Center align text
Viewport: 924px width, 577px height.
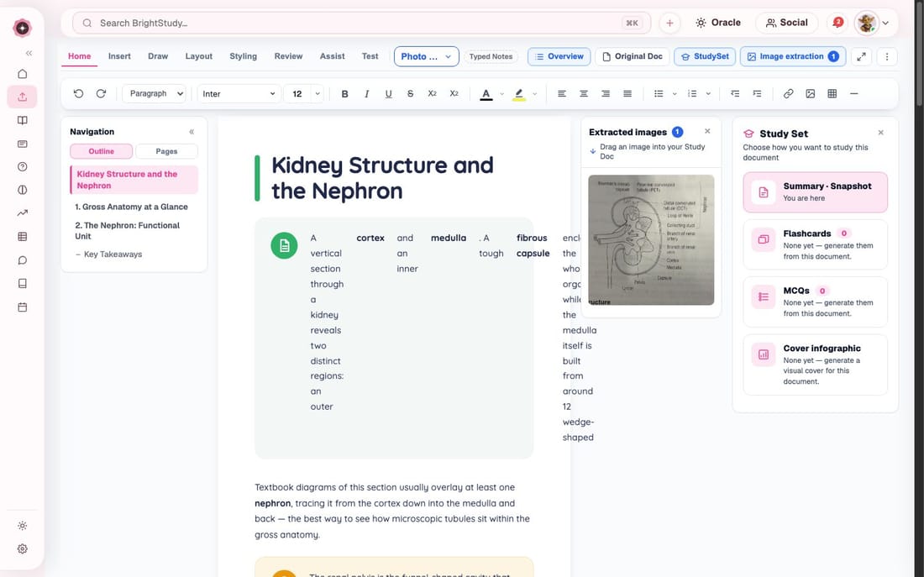click(584, 94)
